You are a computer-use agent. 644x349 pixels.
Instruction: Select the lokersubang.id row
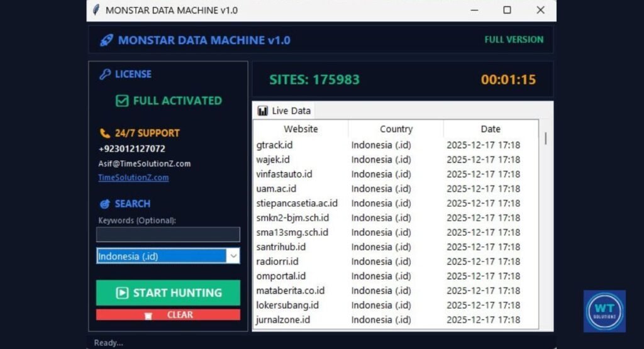tap(396, 306)
